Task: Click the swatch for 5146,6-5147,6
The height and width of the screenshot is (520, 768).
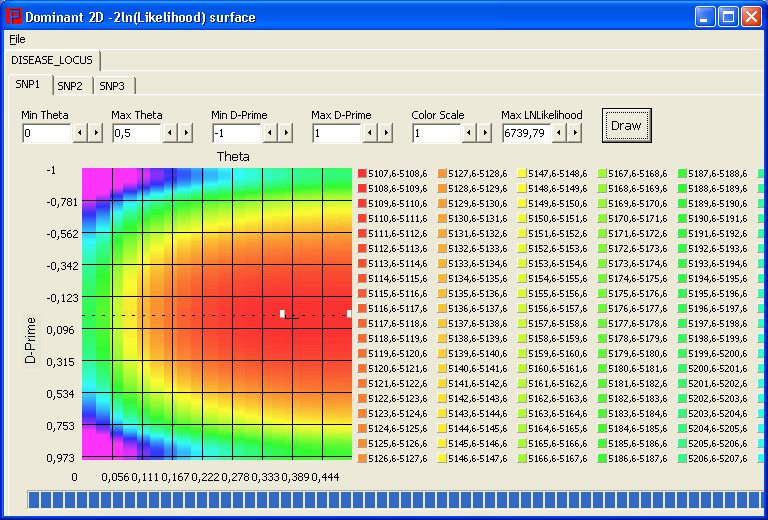Action: click(442, 458)
